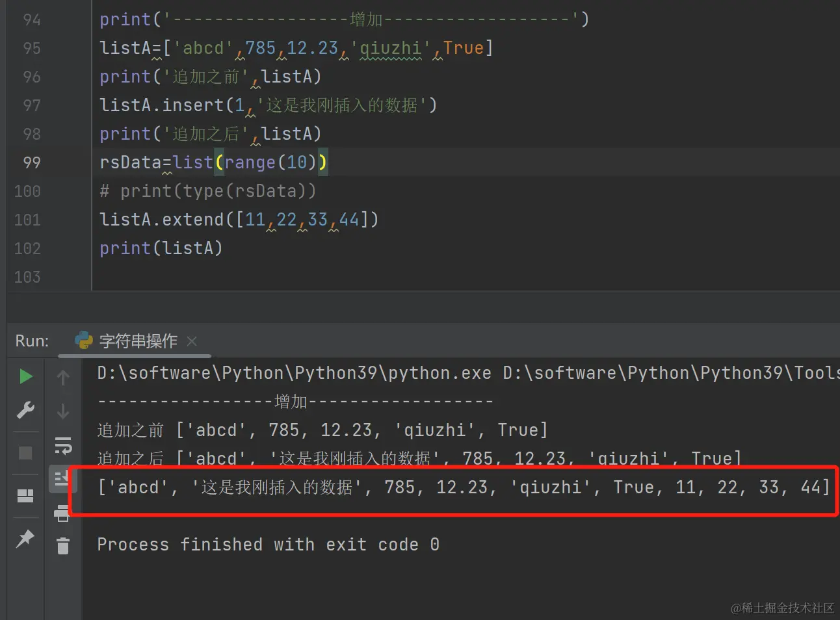This screenshot has height=620, width=840.
Task: Click line number 94 in the gutter
Action: pyautogui.click(x=31, y=19)
